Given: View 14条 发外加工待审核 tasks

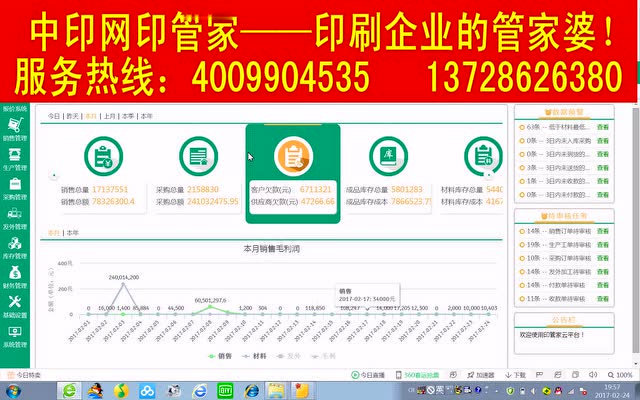Looking at the screenshot, I should pos(603,272).
